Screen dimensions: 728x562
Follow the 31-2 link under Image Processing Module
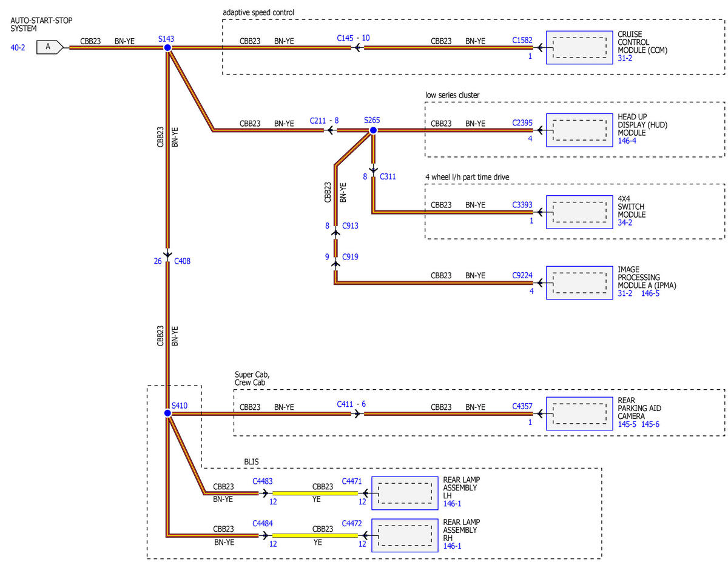[x=625, y=293]
